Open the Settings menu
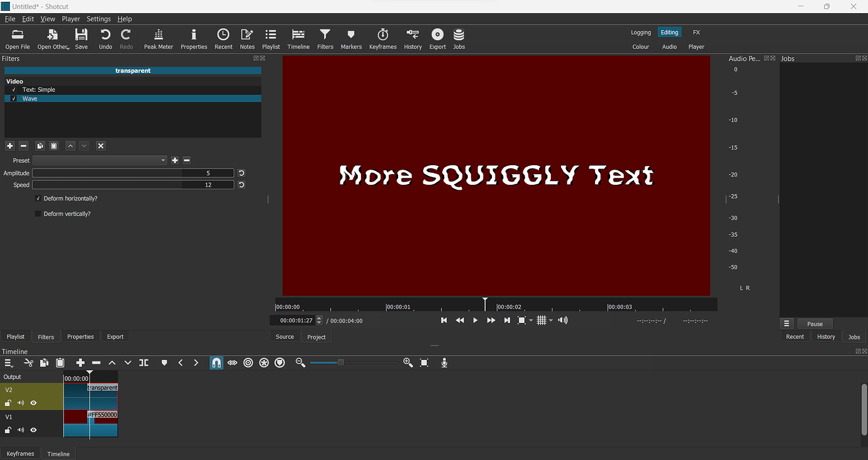This screenshot has height=460, width=868. (x=98, y=19)
